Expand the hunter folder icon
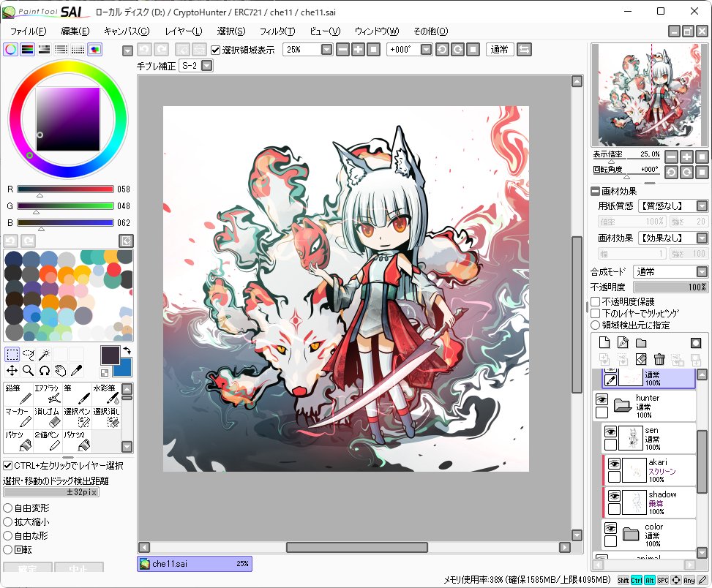The height and width of the screenshot is (588, 712). pyautogui.click(x=623, y=404)
